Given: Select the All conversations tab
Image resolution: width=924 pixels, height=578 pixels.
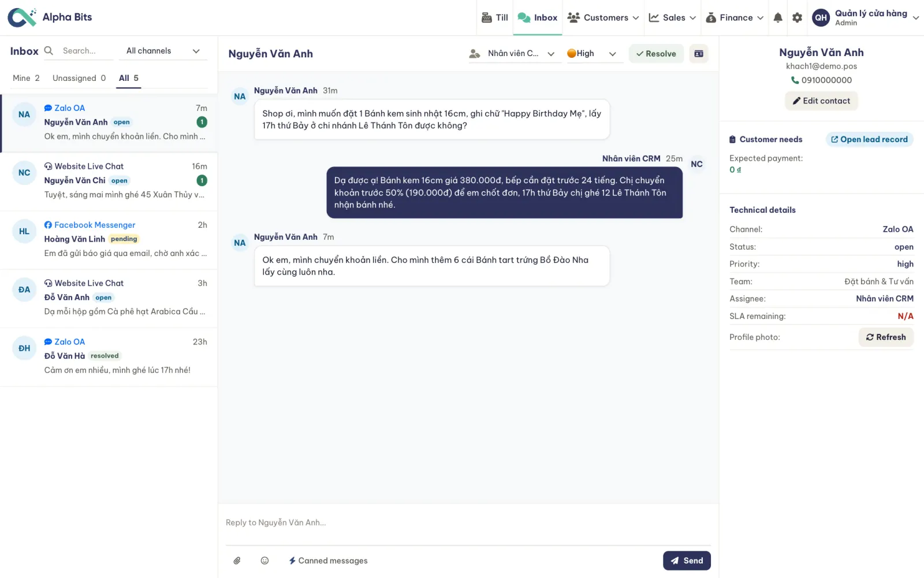Looking at the screenshot, I should [129, 78].
